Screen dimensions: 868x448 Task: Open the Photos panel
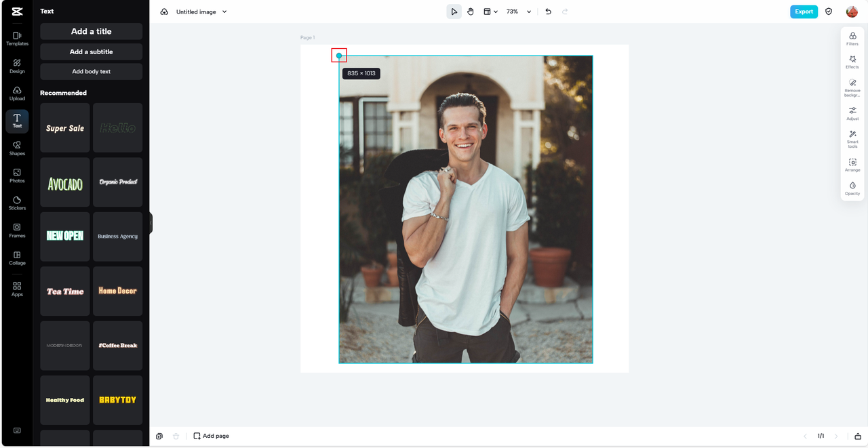coord(17,176)
